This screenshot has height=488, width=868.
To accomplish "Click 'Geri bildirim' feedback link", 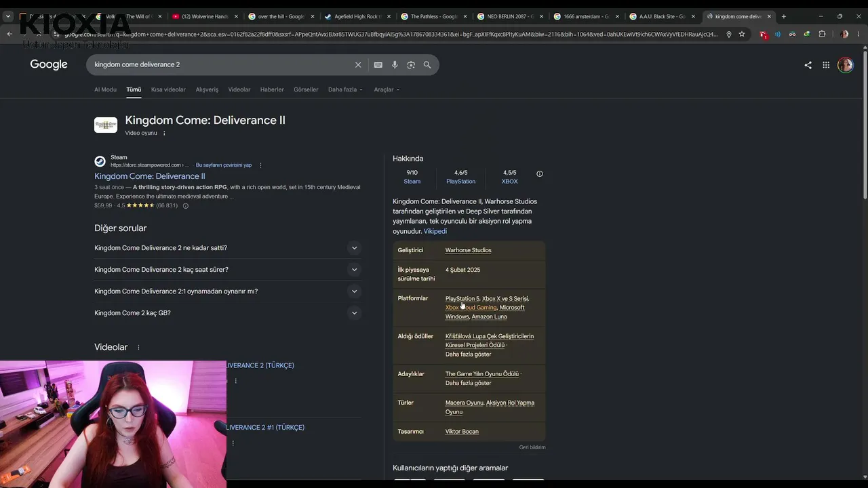I will (x=532, y=447).
